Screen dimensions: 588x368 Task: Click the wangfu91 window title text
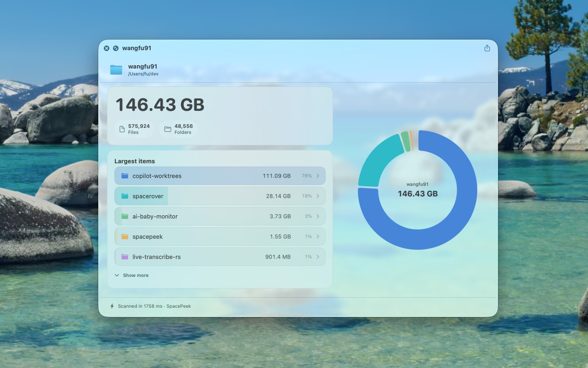point(137,48)
